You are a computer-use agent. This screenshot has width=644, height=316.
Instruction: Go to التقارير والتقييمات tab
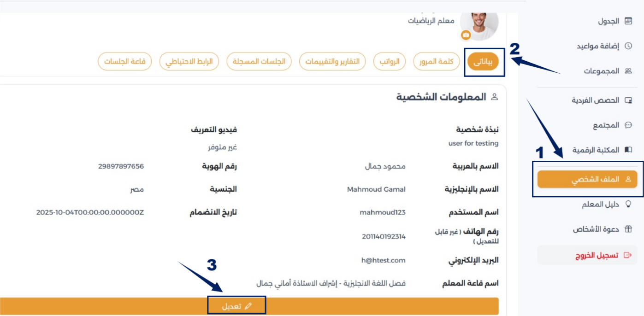point(332,62)
